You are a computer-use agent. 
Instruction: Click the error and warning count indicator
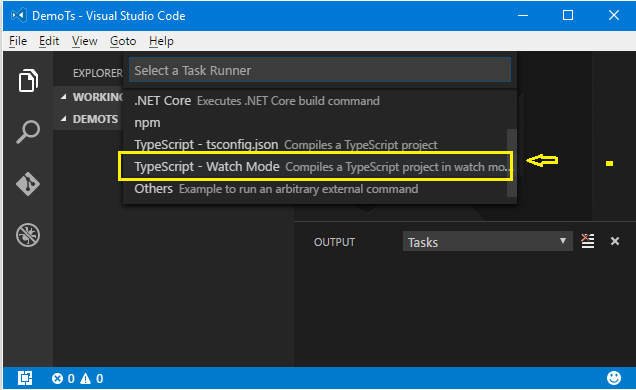click(77, 379)
